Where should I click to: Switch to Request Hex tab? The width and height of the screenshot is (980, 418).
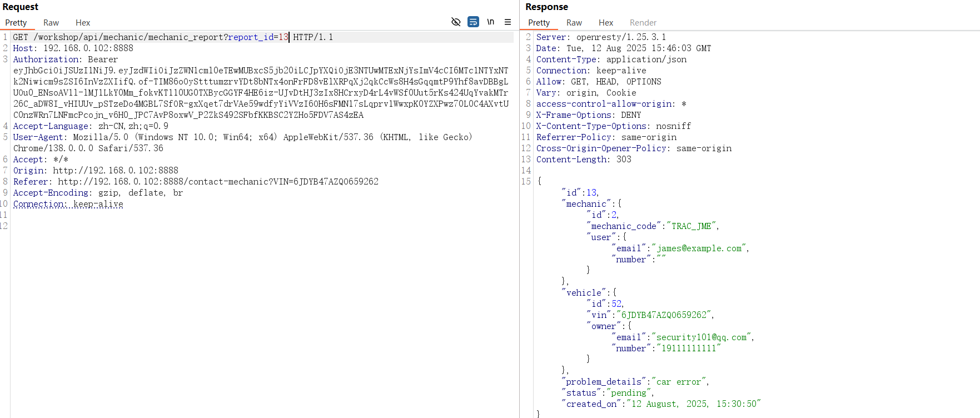pyautogui.click(x=83, y=23)
